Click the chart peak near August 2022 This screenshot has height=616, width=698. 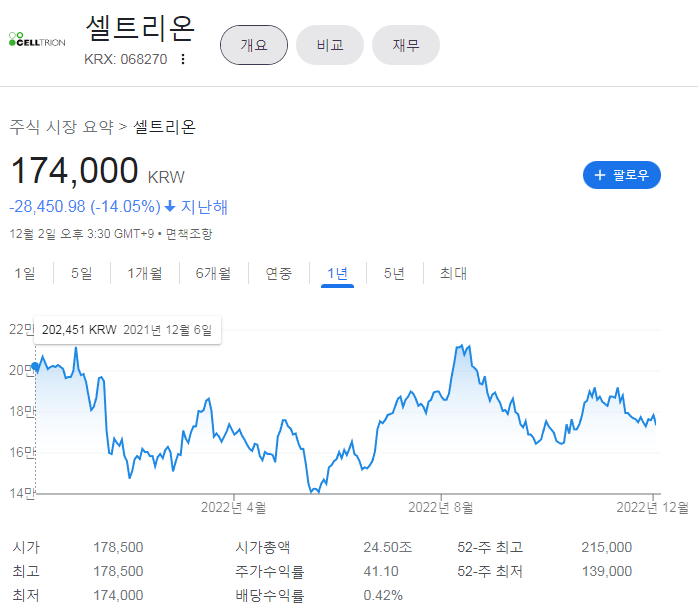click(x=463, y=346)
